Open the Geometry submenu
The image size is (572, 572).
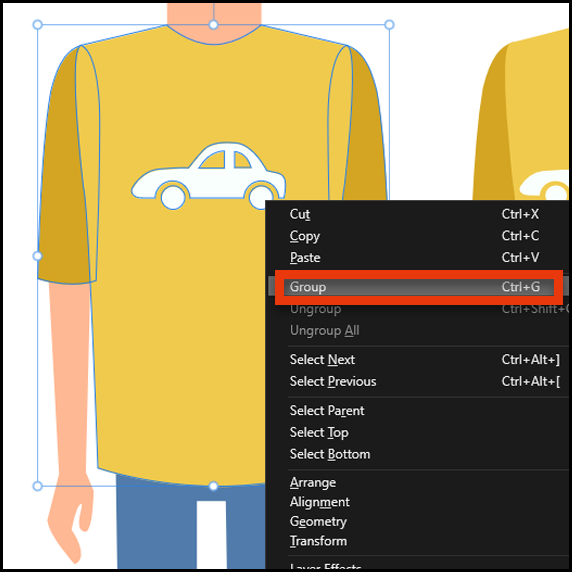click(x=418, y=522)
